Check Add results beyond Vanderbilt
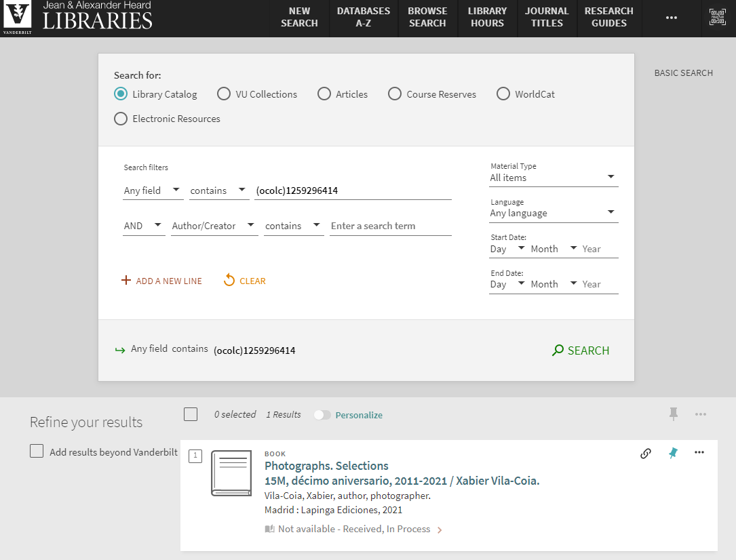 point(37,452)
